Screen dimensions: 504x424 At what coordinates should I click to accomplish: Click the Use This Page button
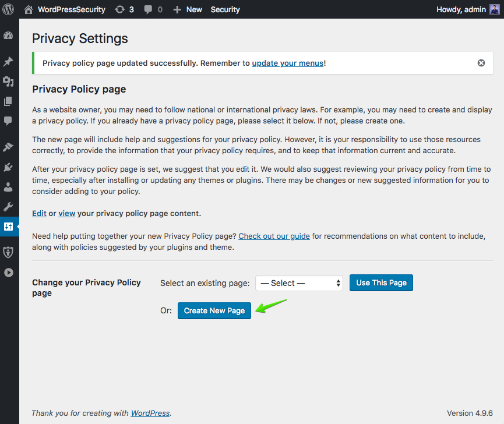pyautogui.click(x=381, y=282)
